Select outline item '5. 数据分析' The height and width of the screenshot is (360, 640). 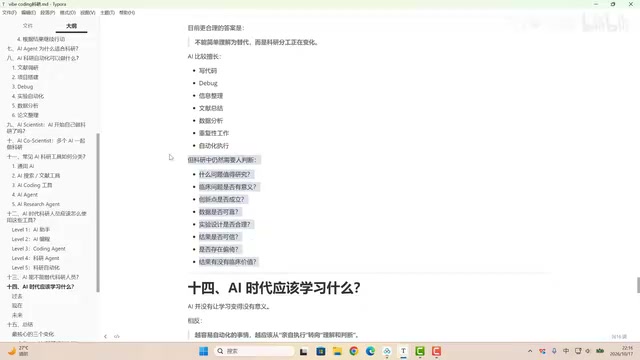tap(25, 106)
